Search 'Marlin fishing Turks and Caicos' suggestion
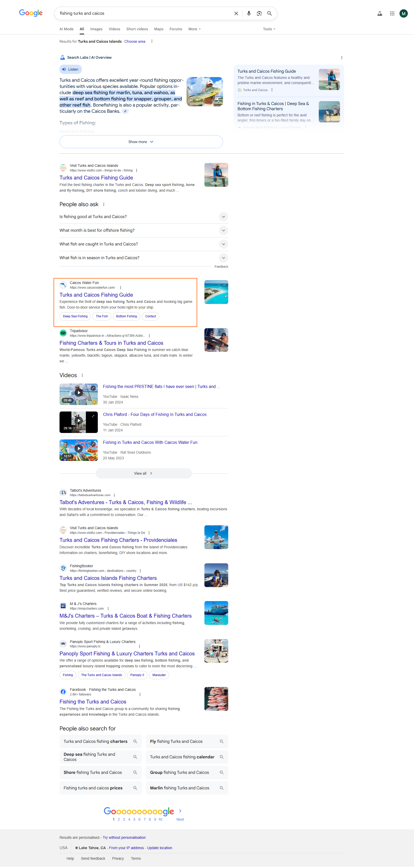The image size is (414, 868). coord(187,788)
